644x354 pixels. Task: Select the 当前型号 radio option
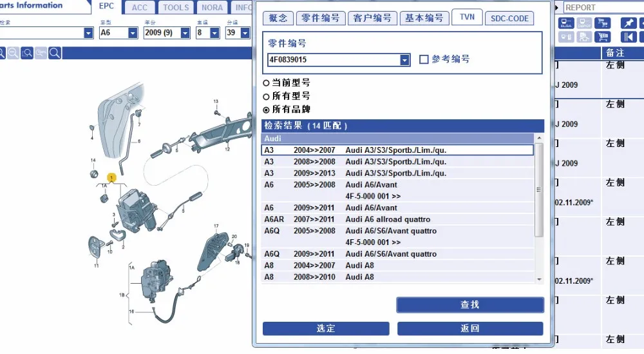pyautogui.click(x=266, y=83)
